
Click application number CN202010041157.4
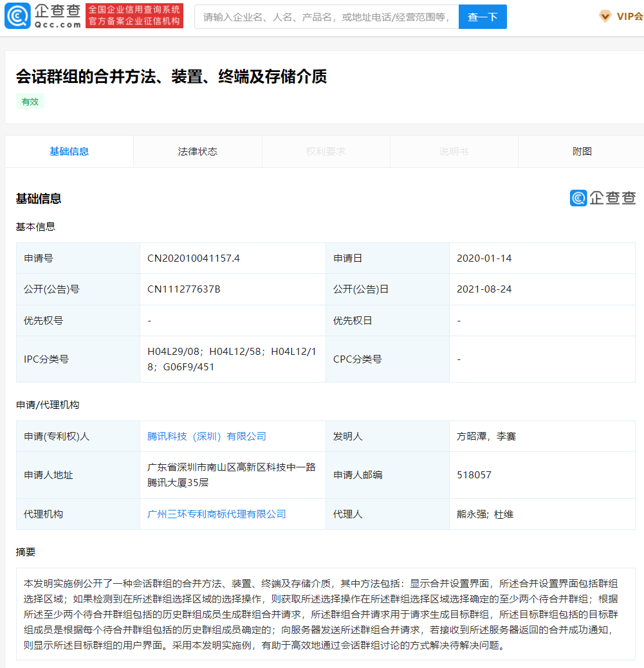tap(194, 258)
